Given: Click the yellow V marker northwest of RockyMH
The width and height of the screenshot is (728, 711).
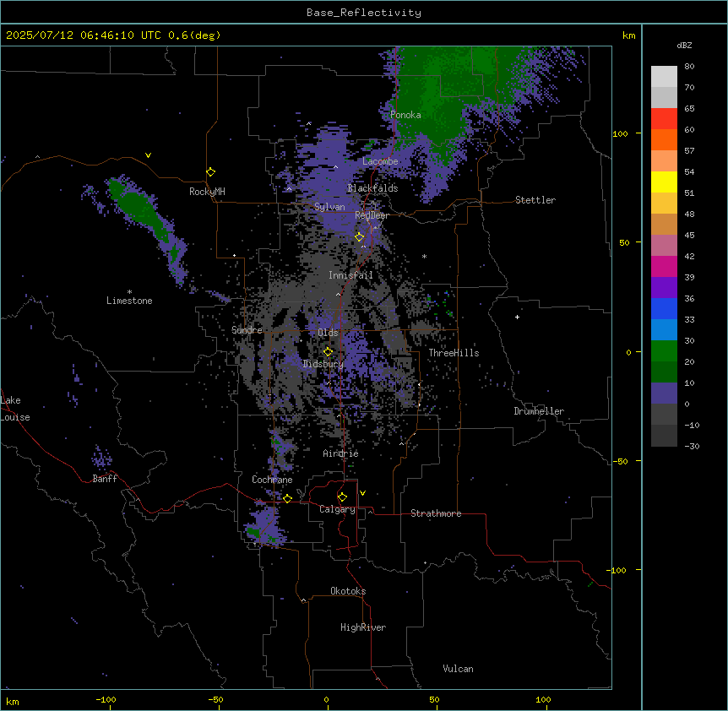Looking at the screenshot, I should click(x=148, y=155).
